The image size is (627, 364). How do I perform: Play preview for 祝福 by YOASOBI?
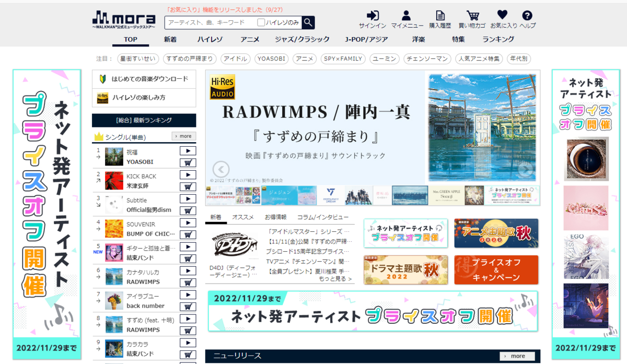(x=188, y=151)
